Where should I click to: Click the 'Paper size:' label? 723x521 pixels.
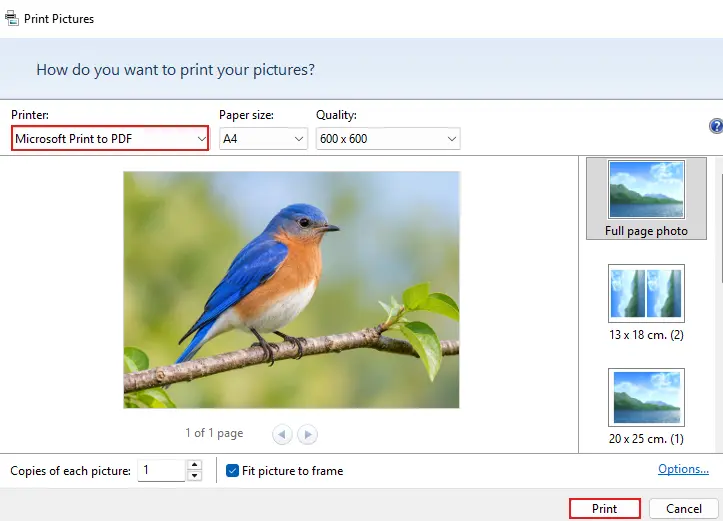tap(246, 115)
